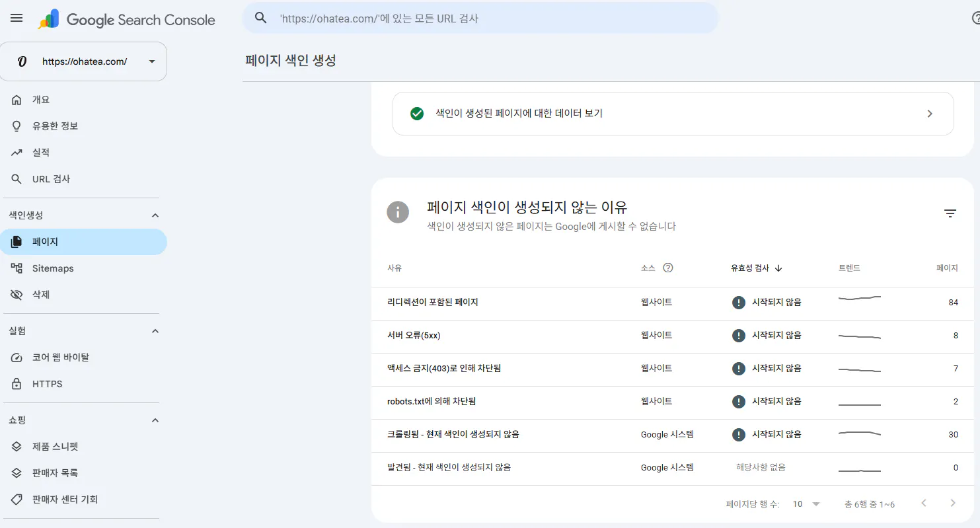Click the 소스 column help question icon
Screen dimensions: 980x528
(x=668, y=268)
